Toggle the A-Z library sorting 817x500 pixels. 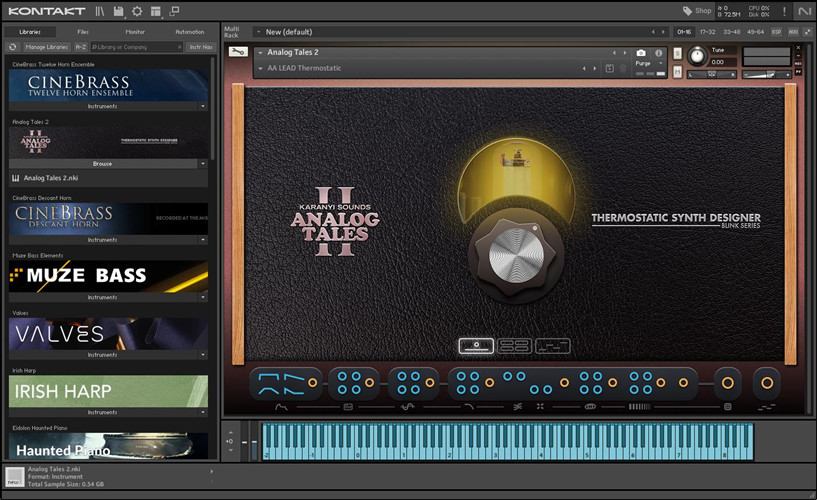point(81,47)
